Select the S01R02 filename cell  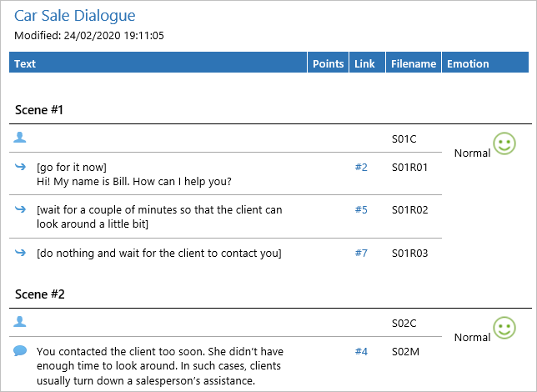(409, 209)
